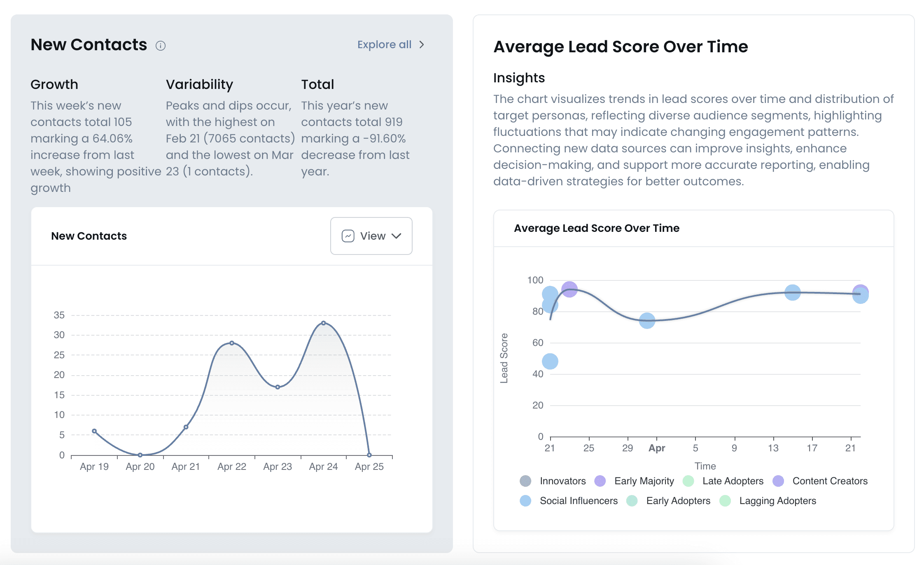This screenshot has width=924, height=565.
Task: Click the Social Influencers blue legend swatch
Action: [x=525, y=501]
